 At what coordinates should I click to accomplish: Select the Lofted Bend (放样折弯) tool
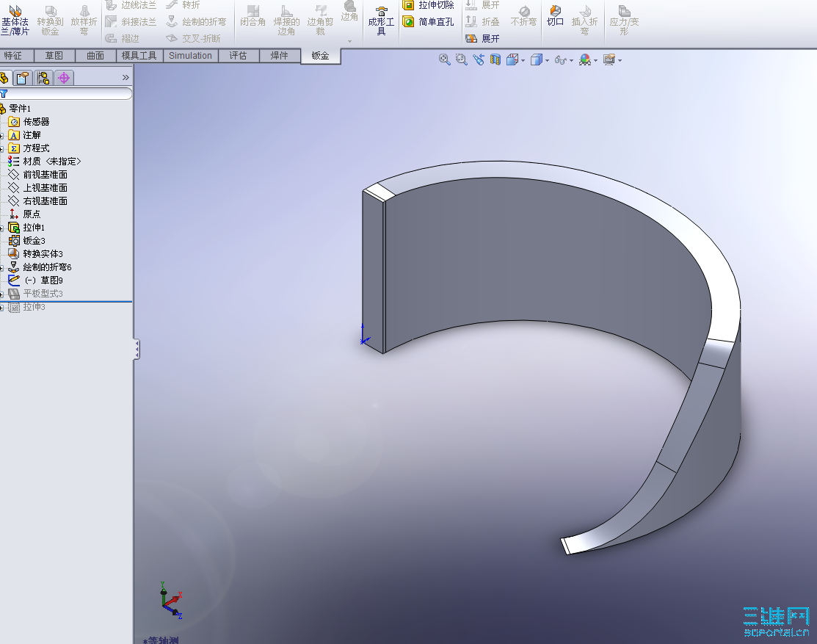tap(84, 20)
